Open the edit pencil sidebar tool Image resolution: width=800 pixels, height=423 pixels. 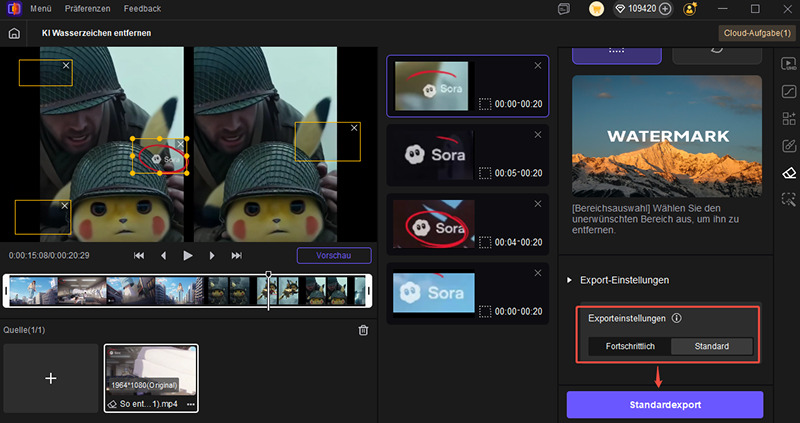click(x=789, y=146)
